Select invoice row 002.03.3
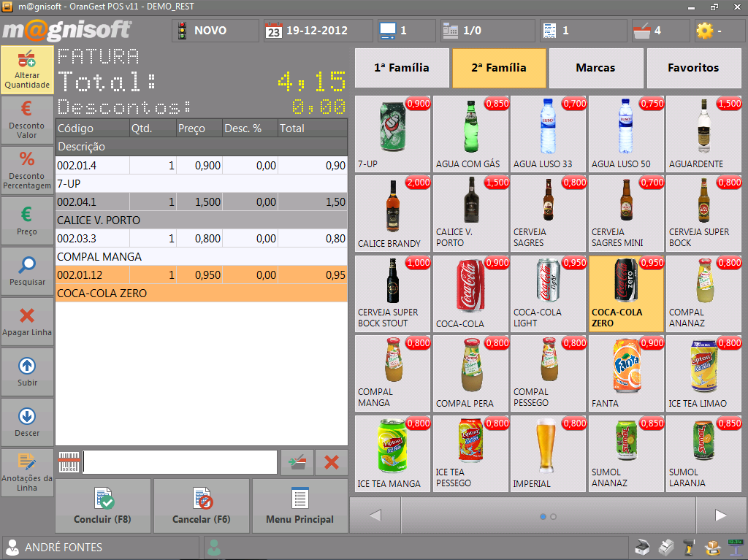 click(x=202, y=239)
